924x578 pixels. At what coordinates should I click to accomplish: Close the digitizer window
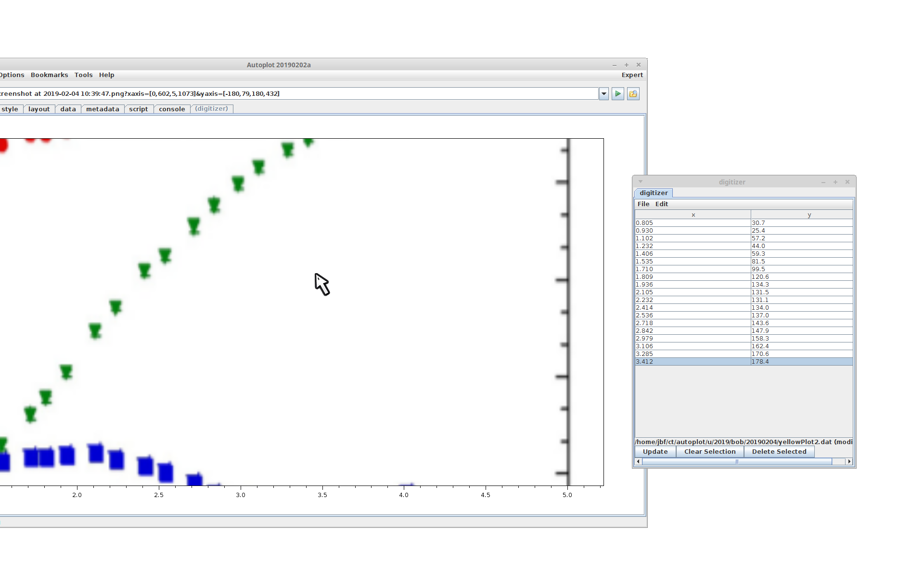(847, 182)
